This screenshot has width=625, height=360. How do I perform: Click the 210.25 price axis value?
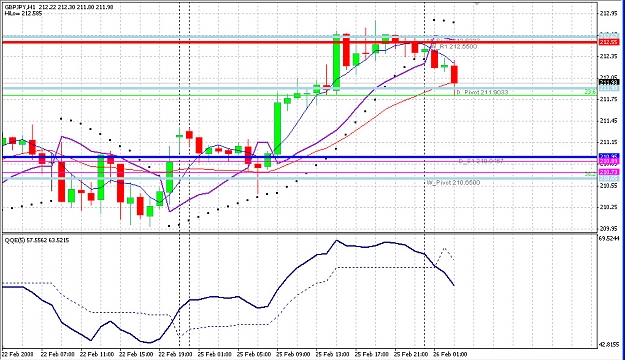coord(609,207)
